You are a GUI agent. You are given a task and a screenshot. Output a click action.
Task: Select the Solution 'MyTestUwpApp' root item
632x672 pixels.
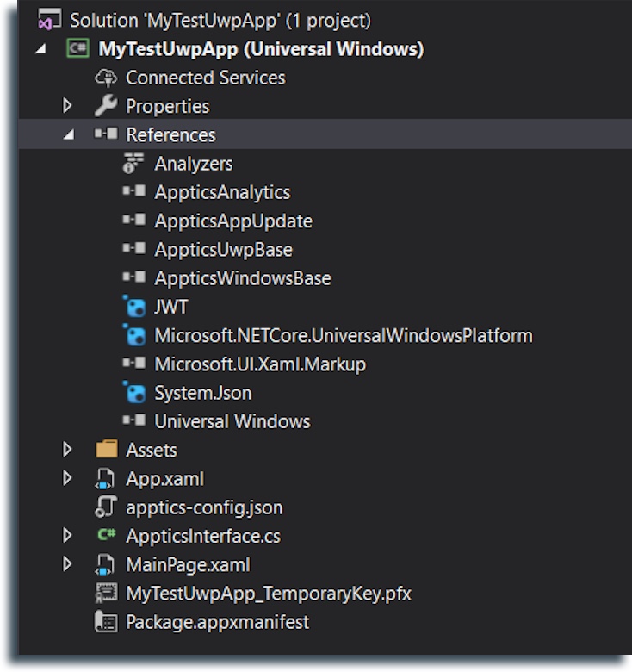220,20
